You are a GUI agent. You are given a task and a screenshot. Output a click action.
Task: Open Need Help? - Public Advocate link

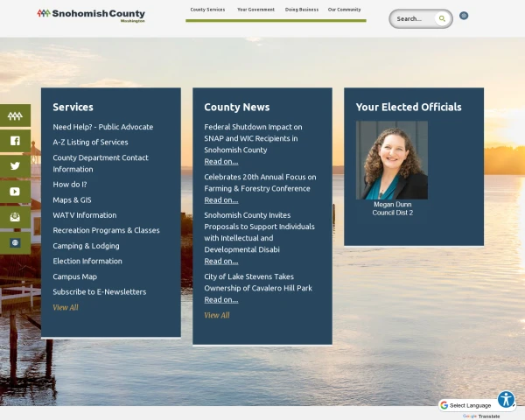102,127
